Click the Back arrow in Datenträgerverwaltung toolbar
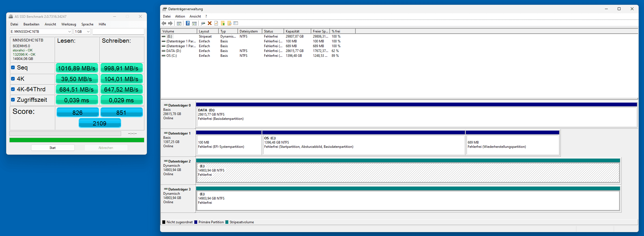The width and height of the screenshot is (644, 236). click(x=164, y=23)
